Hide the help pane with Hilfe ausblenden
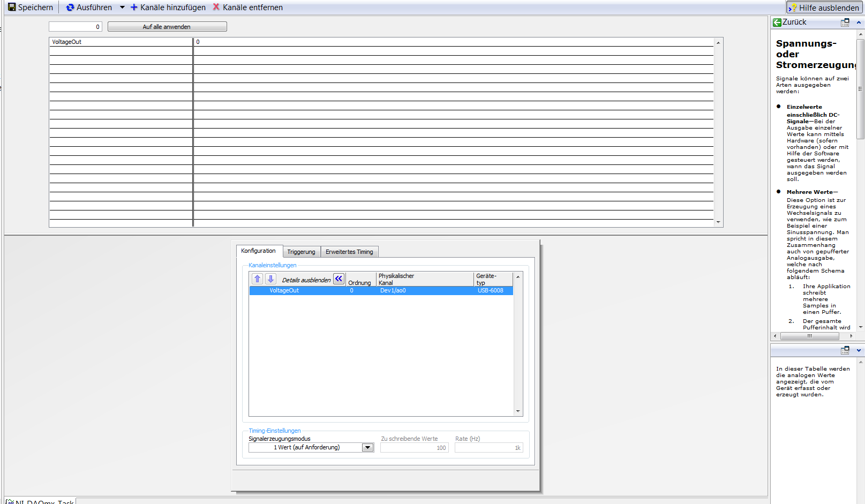The width and height of the screenshot is (865, 504). [824, 7]
